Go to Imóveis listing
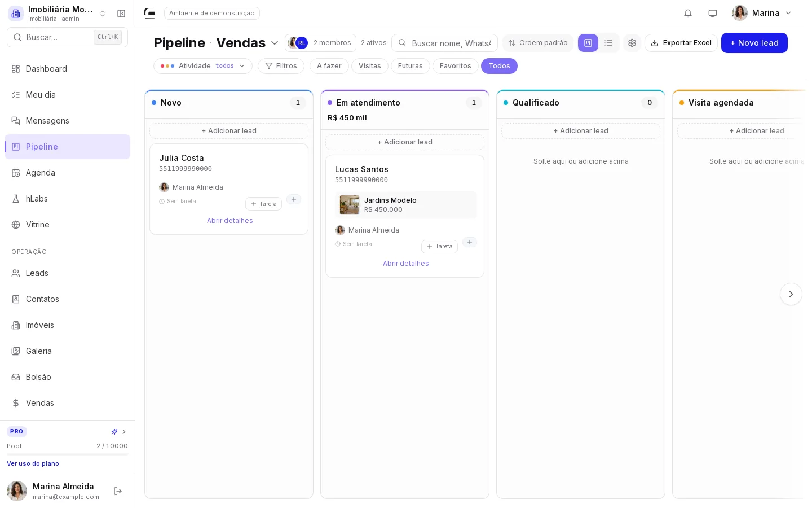 click(68, 325)
